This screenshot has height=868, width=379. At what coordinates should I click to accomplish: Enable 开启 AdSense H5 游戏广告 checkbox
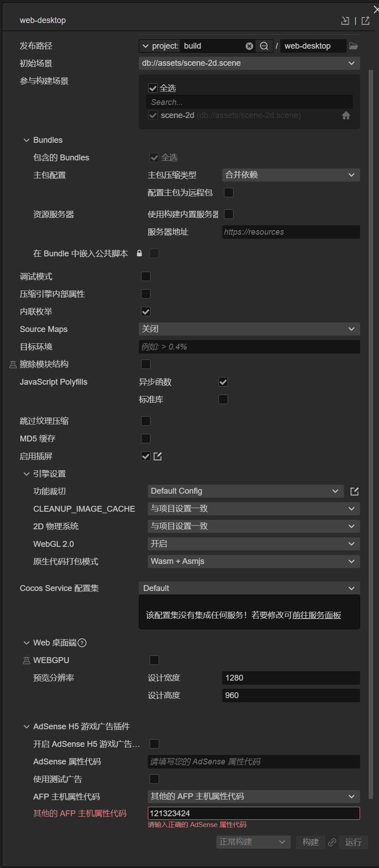coord(154,744)
